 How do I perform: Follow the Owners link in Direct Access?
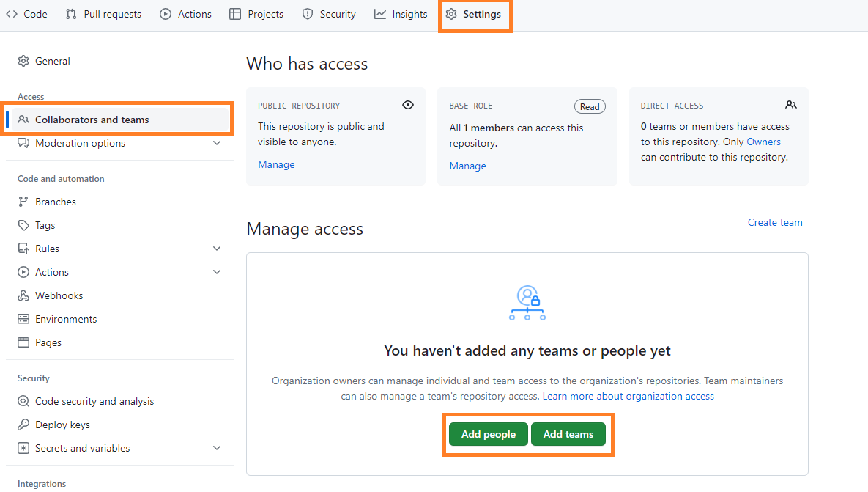(x=763, y=142)
